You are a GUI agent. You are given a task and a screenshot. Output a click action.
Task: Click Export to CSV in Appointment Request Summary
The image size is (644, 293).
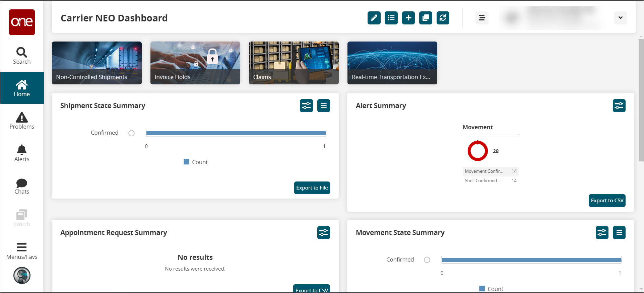(312, 289)
